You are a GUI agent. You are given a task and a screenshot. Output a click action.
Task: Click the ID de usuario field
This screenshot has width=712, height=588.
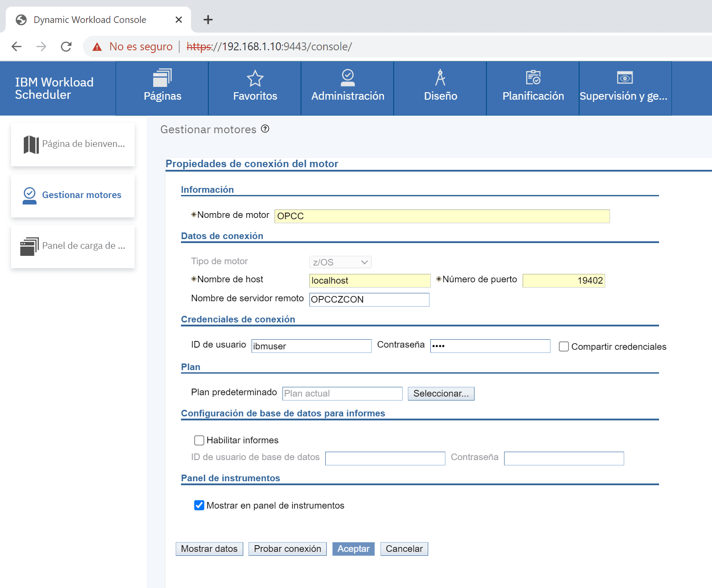click(311, 346)
